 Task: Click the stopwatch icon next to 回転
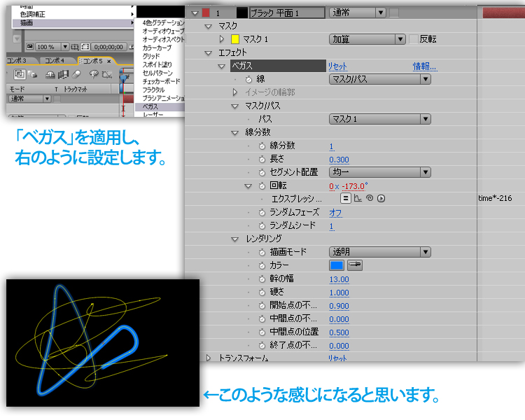pos(262,186)
